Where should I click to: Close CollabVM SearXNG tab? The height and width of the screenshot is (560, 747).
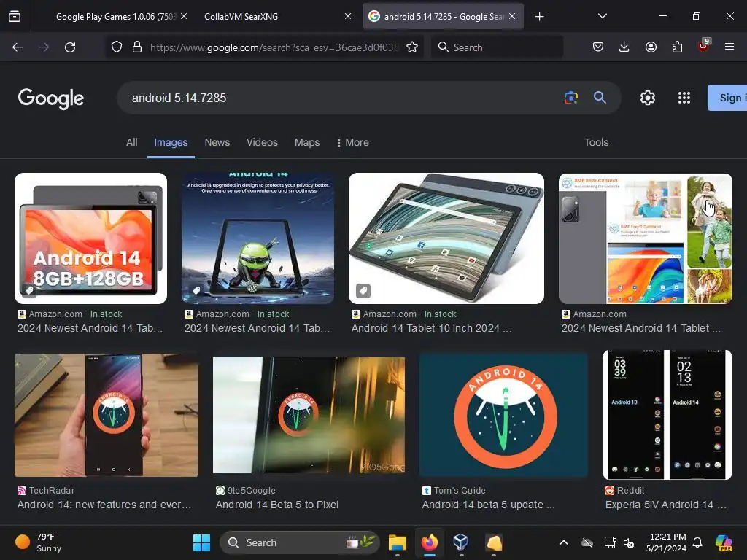(348, 16)
